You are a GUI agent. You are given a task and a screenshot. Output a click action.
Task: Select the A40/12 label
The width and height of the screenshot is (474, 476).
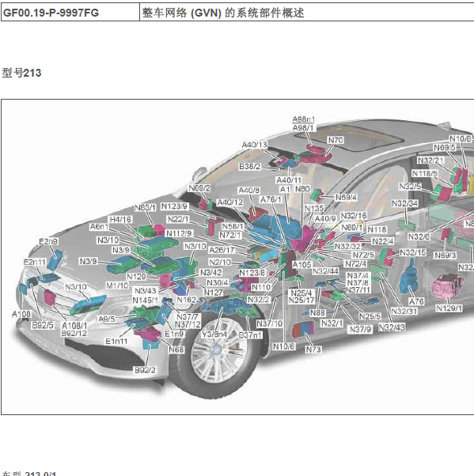[x=229, y=202]
